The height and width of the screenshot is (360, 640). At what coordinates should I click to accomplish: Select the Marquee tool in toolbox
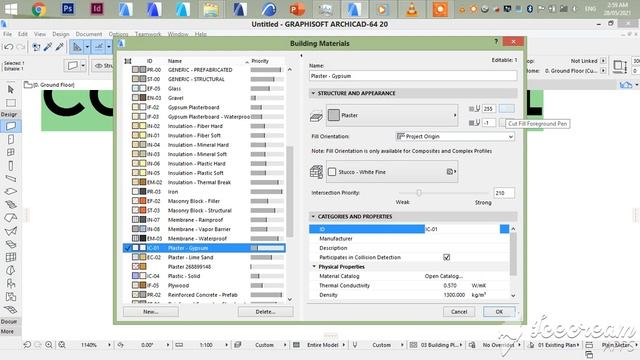[11, 102]
